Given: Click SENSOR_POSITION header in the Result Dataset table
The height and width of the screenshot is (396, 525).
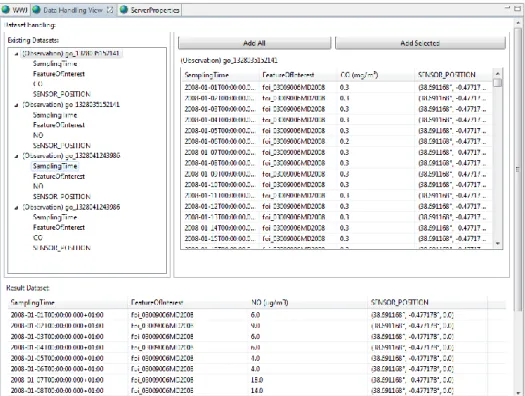Looking at the screenshot, I should (x=427, y=302).
